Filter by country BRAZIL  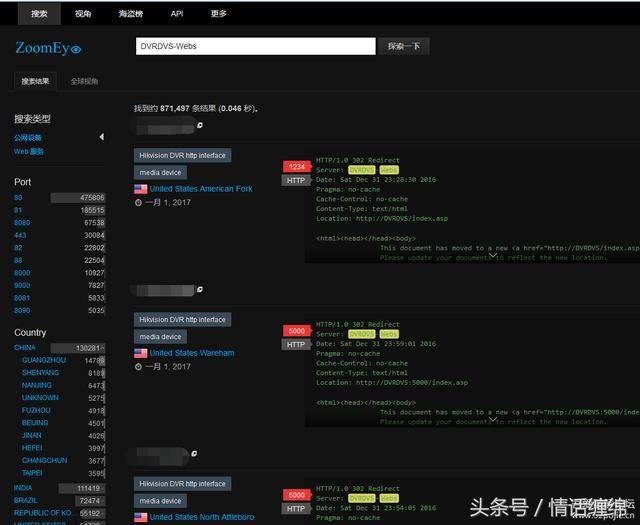[26, 501]
